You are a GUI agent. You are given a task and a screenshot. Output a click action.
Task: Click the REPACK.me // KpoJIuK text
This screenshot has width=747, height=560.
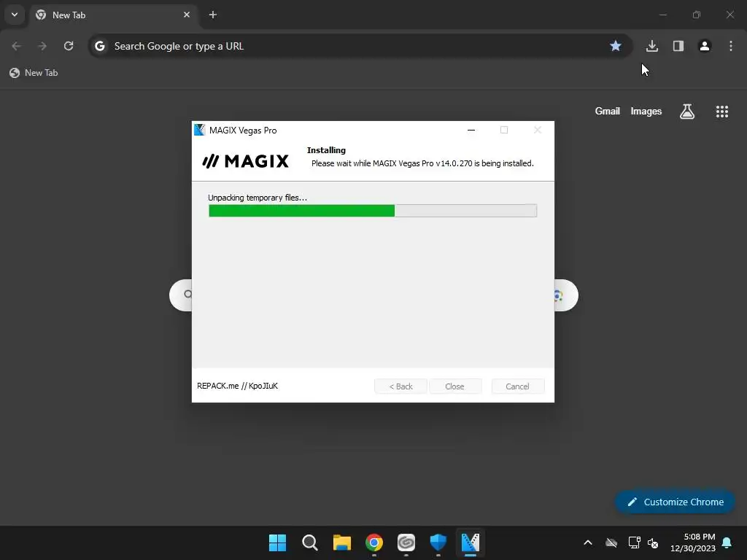(x=237, y=386)
